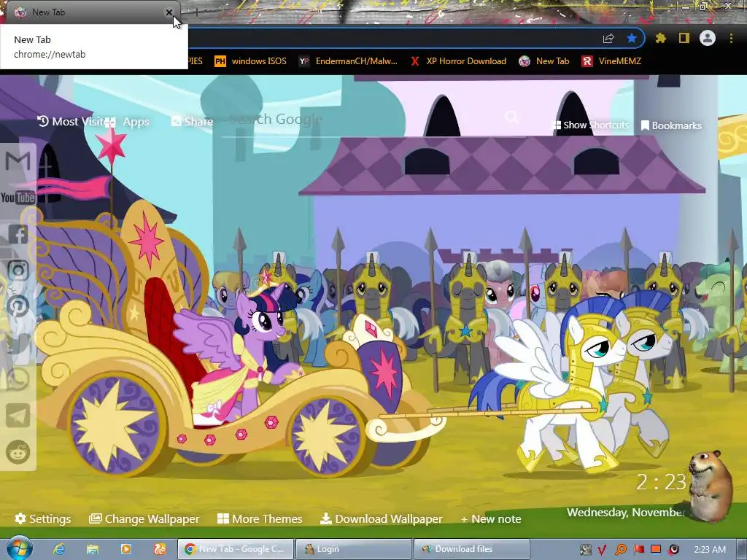
Task: Switch to Download files taskbar window
Action: coord(472,549)
